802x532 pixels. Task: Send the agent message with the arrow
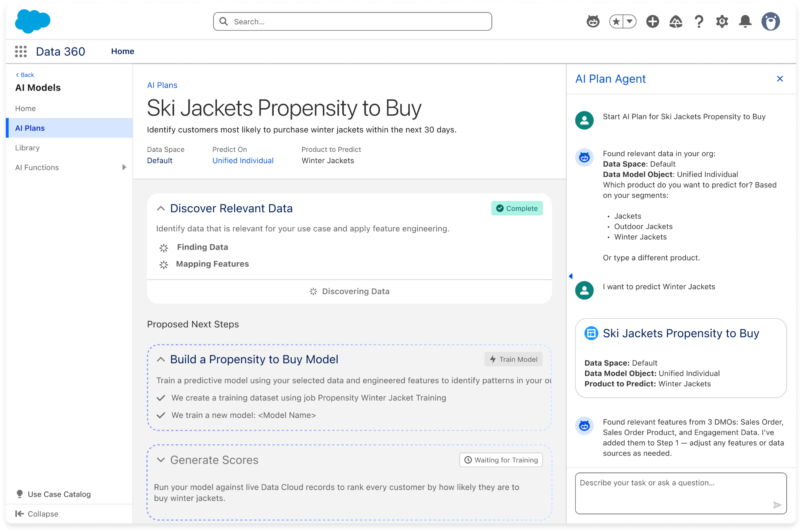coord(777,505)
